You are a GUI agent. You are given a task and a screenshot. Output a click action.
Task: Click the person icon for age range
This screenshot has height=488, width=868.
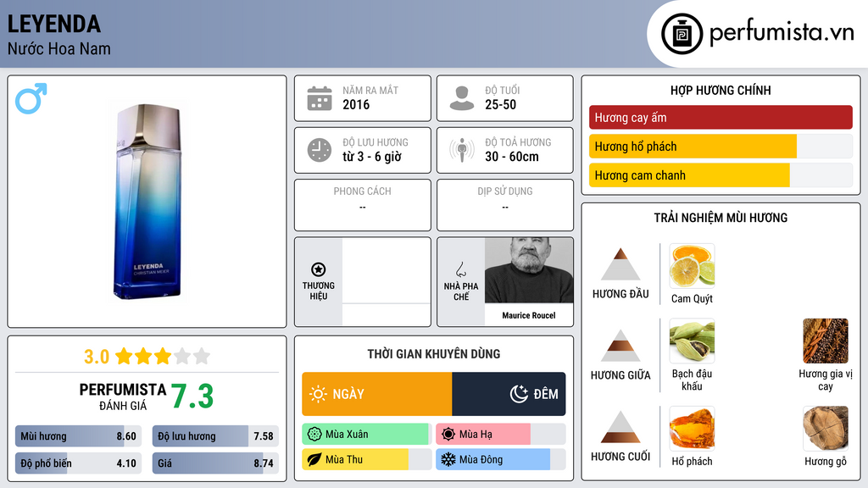click(462, 98)
